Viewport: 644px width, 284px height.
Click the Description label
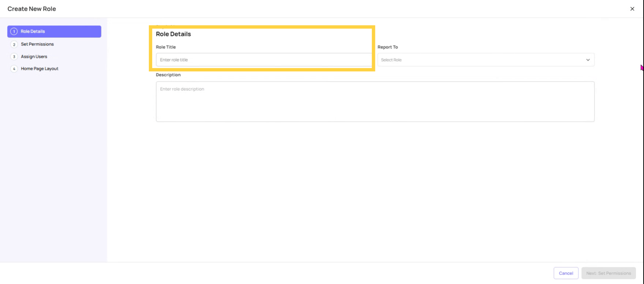click(168, 75)
